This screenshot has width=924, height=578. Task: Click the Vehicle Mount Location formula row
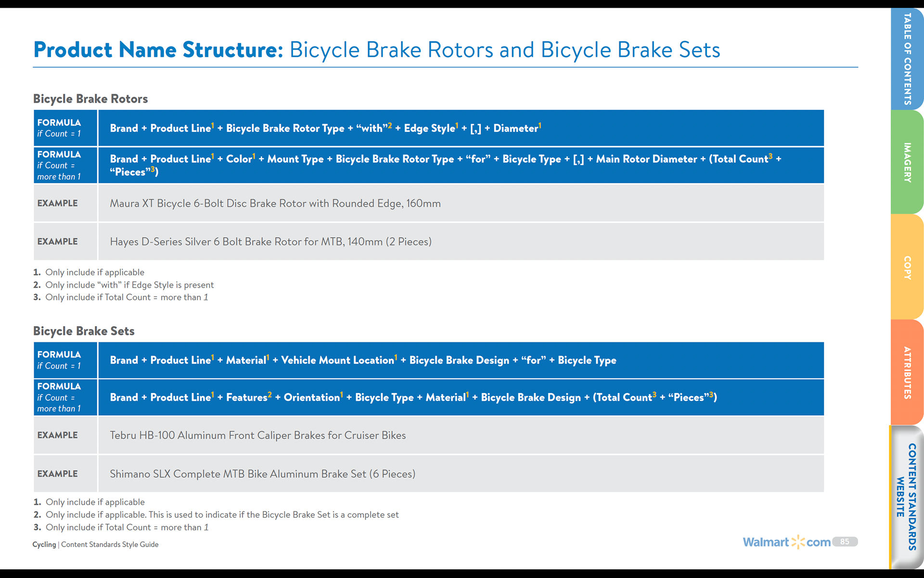click(429, 360)
